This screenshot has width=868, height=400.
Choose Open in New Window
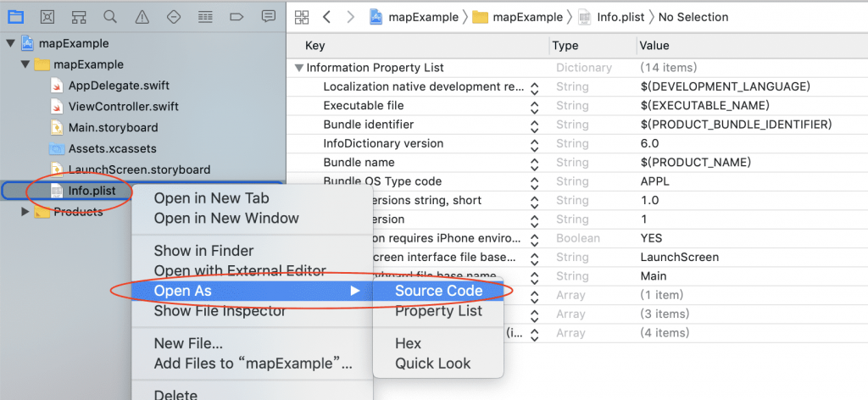pyautogui.click(x=226, y=218)
